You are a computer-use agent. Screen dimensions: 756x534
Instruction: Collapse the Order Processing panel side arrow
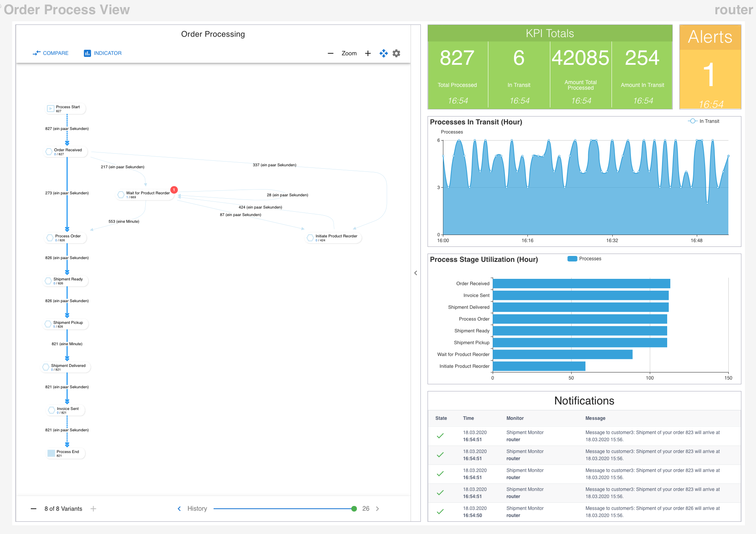[x=416, y=273]
